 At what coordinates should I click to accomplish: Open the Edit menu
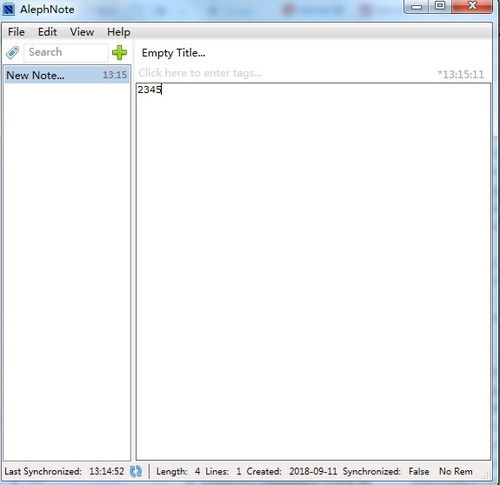(x=47, y=32)
